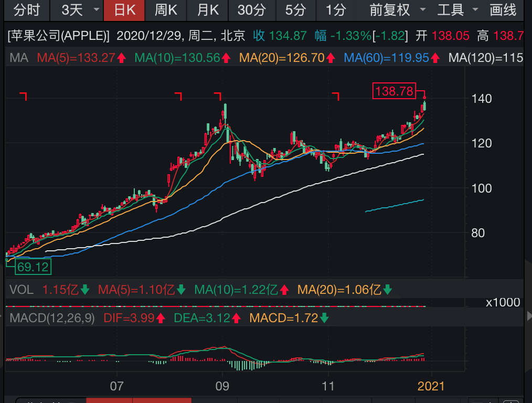
Task: Click the 收 134.87 closing price
Action: [x=280, y=36]
